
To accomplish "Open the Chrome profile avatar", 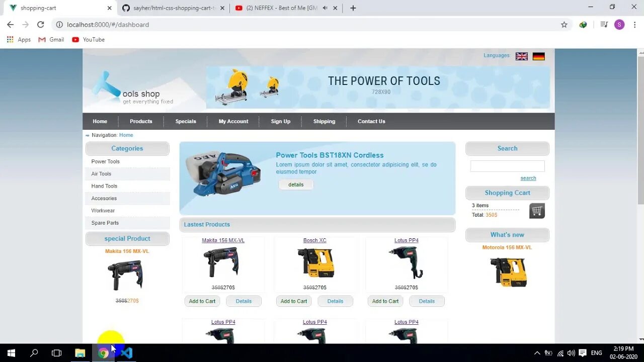I will coord(619,25).
